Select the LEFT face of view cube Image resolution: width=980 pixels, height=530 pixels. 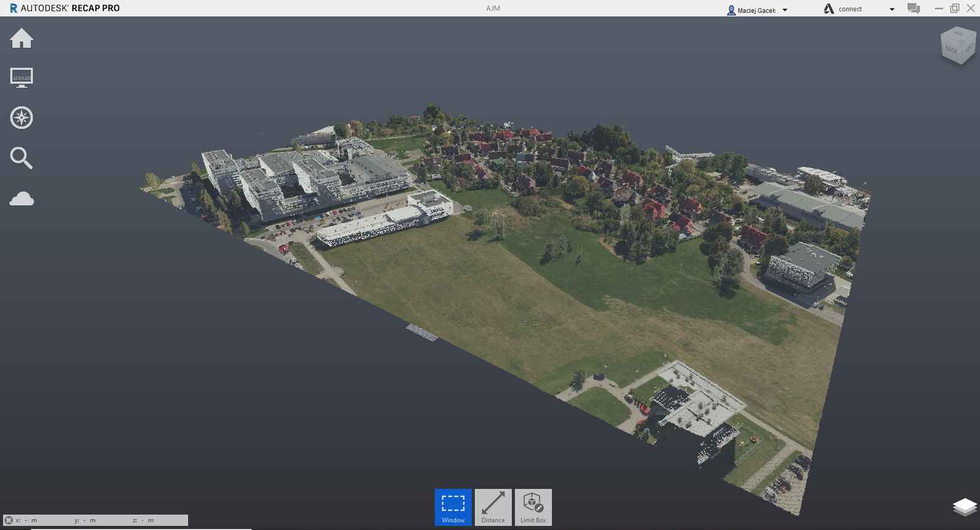pyautogui.click(x=969, y=48)
